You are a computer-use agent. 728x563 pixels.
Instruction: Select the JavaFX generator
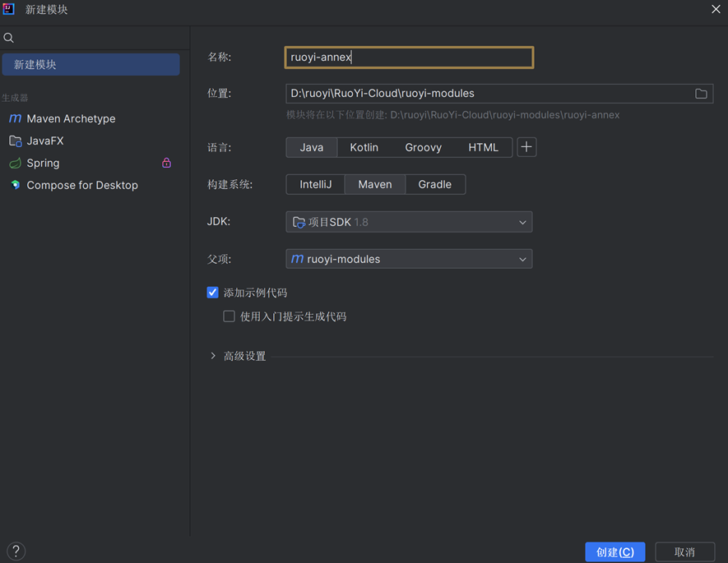44,141
